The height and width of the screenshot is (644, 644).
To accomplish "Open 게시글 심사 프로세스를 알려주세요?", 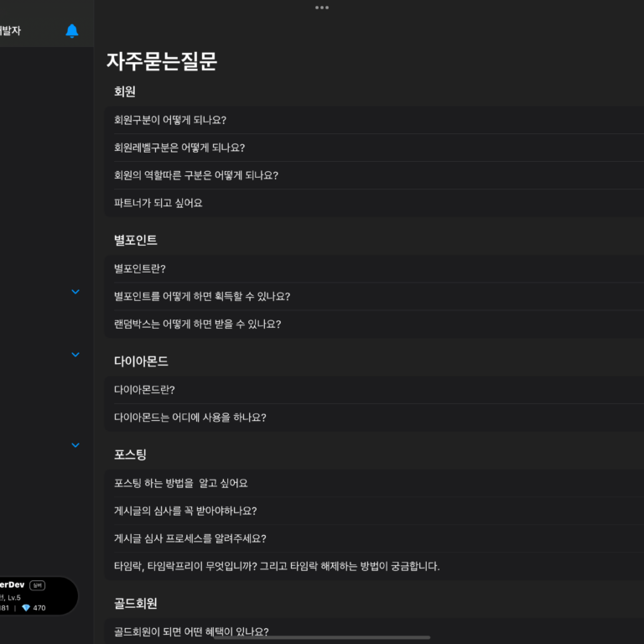I will pyautogui.click(x=190, y=538).
